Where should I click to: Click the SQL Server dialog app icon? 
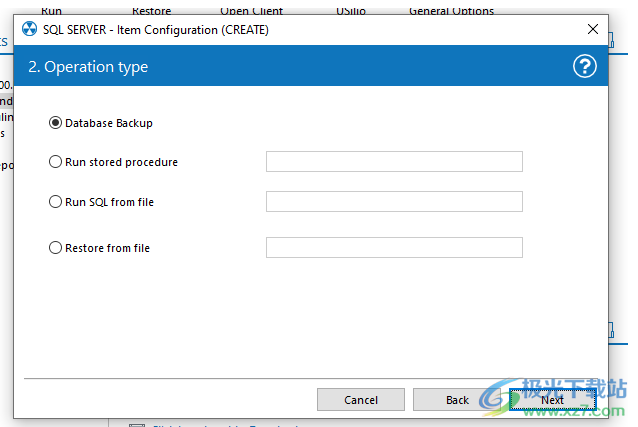29,29
